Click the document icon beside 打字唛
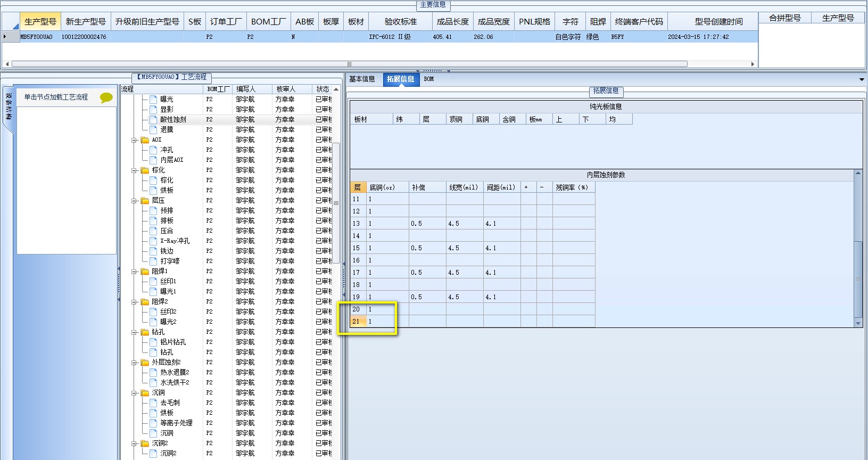 coord(153,261)
